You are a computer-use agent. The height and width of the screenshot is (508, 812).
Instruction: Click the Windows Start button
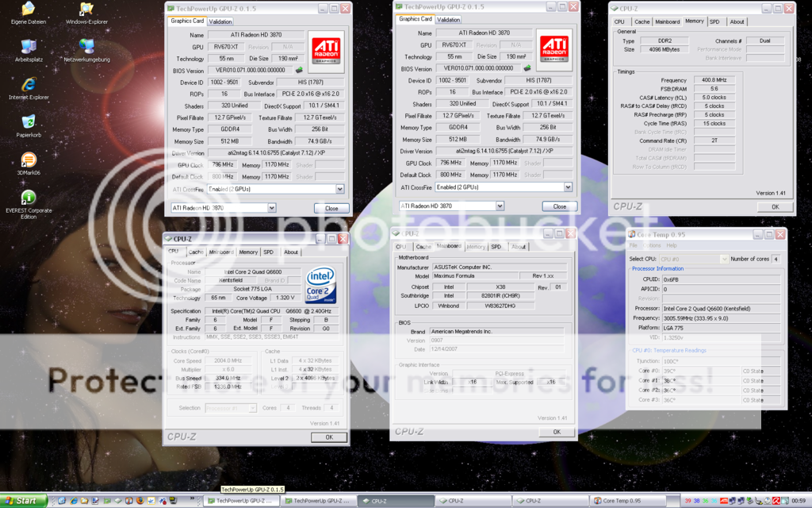click(23, 501)
